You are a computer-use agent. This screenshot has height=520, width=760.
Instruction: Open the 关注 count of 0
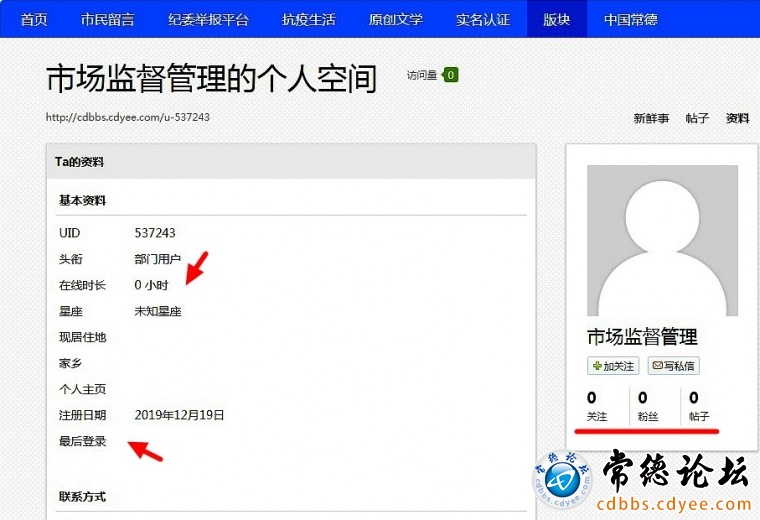pyautogui.click(x=597, y=406)
